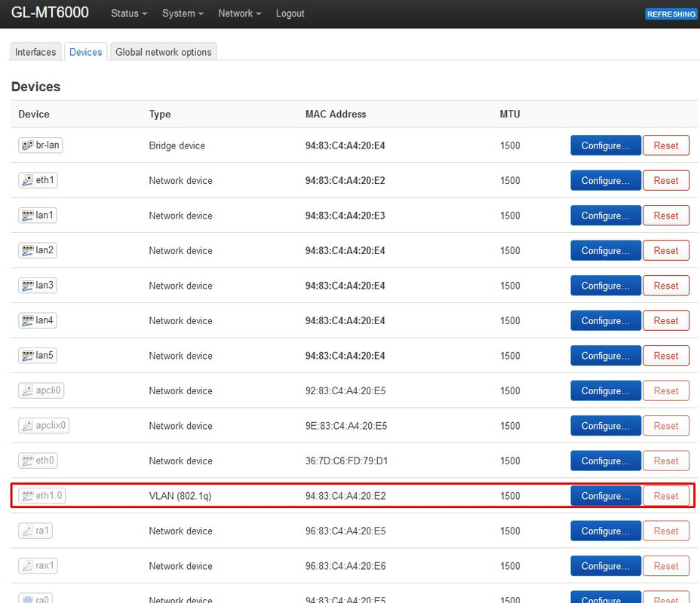The height and width of the screenshot is (603, 700).
Task: Reset the lan5 device
Action: click(x=666, y=356)
